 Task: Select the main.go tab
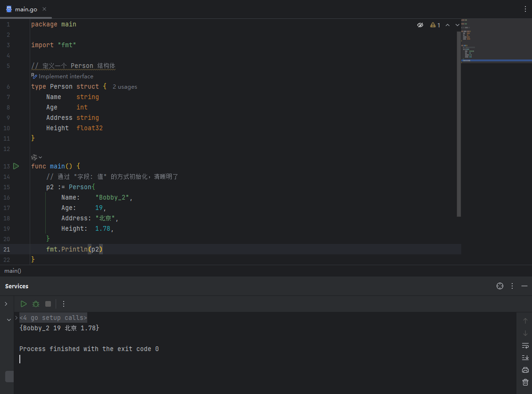click(x=26, y=9)
